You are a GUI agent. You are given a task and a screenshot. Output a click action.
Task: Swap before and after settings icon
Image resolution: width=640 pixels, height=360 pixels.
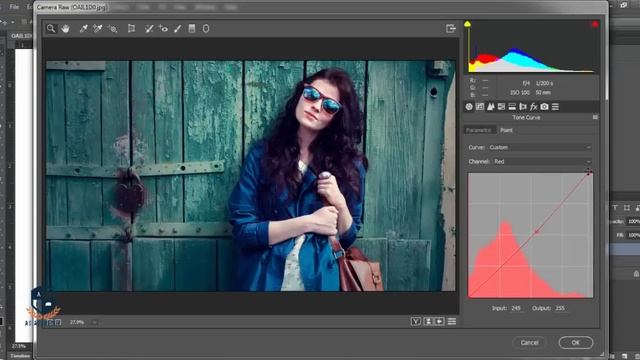click(x=428, y=322)
